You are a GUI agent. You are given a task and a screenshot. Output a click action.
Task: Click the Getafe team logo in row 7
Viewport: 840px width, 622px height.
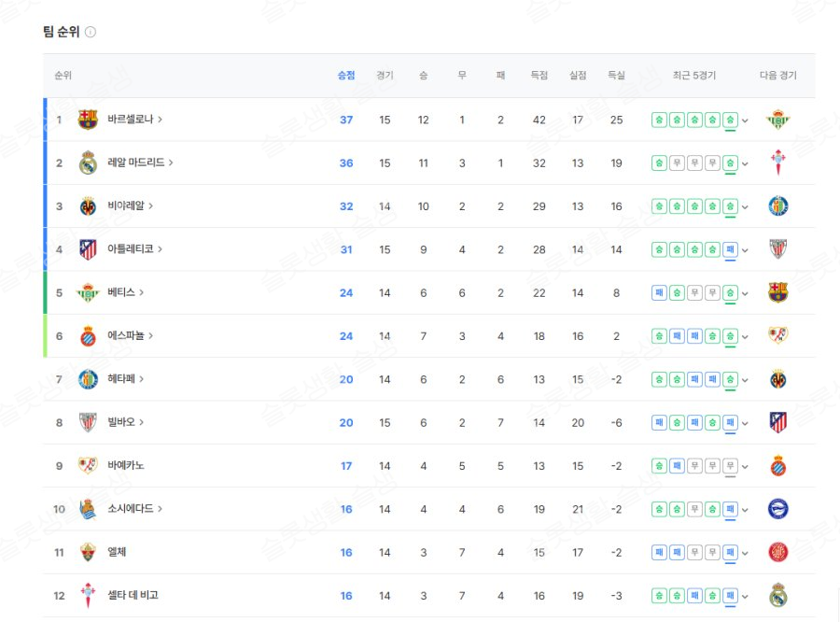(88, 379)
